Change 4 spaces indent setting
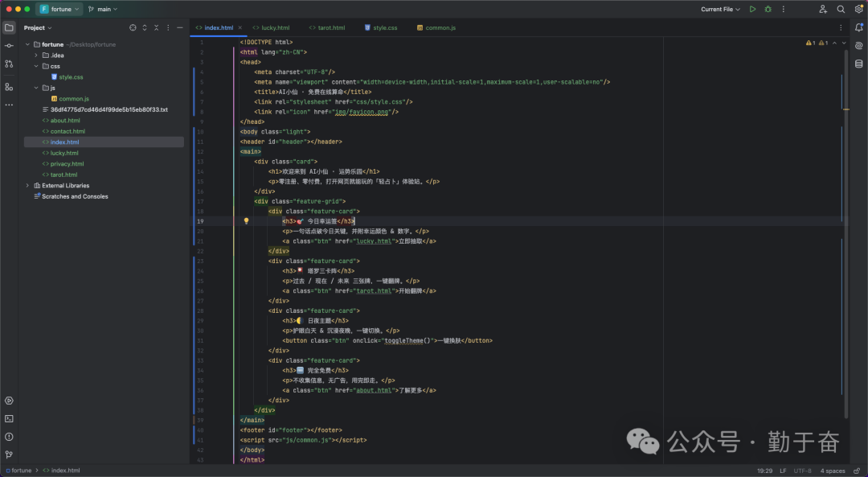The height and width of the screenshot is (477, 868). (x=833, y=471)
